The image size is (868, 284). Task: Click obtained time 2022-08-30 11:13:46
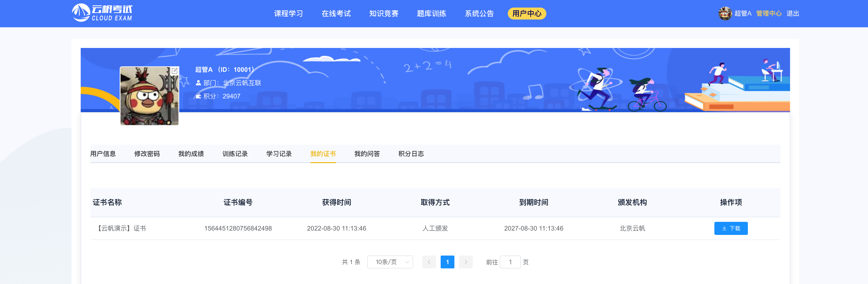[x=336, y=228]
